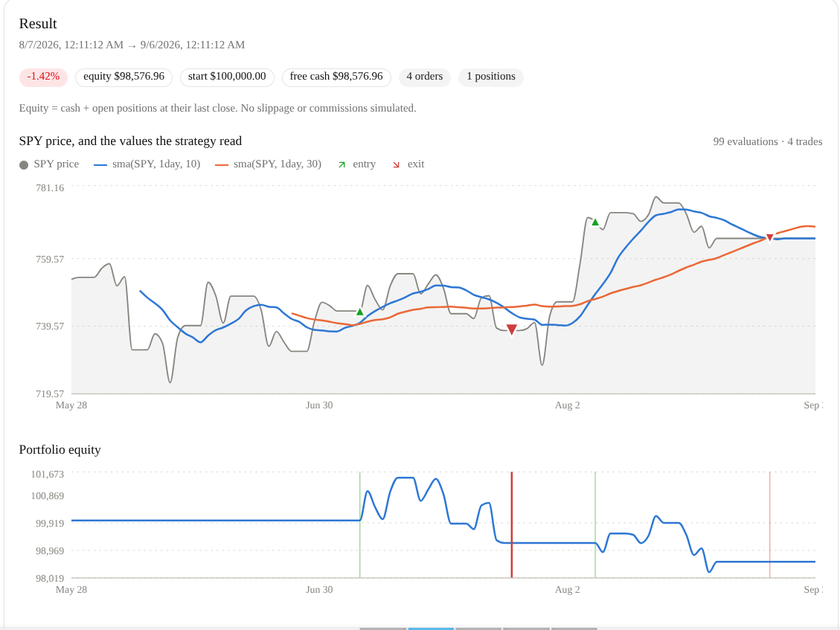Click the Aug 2 label under the price chart
The width and height of the screenshot is (840, 630).
tap(568, 405)
